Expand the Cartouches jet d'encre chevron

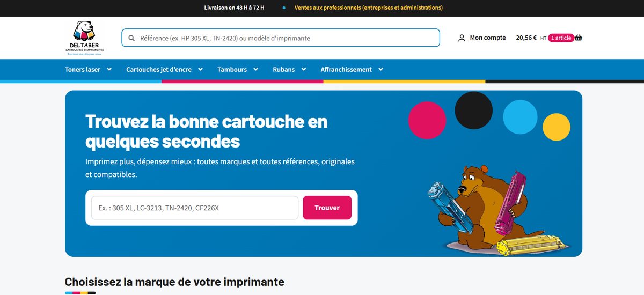[x=200, y=69]
